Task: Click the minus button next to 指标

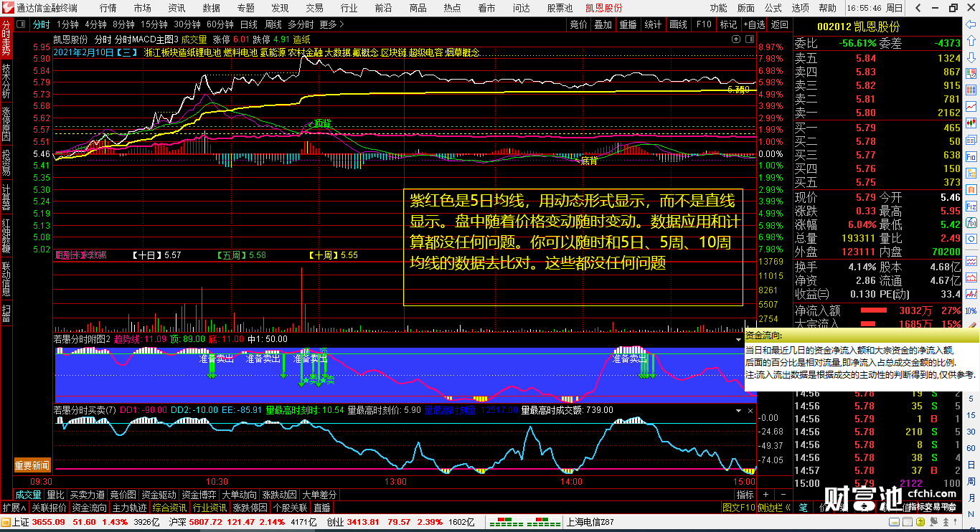Action: pos(783,494)
